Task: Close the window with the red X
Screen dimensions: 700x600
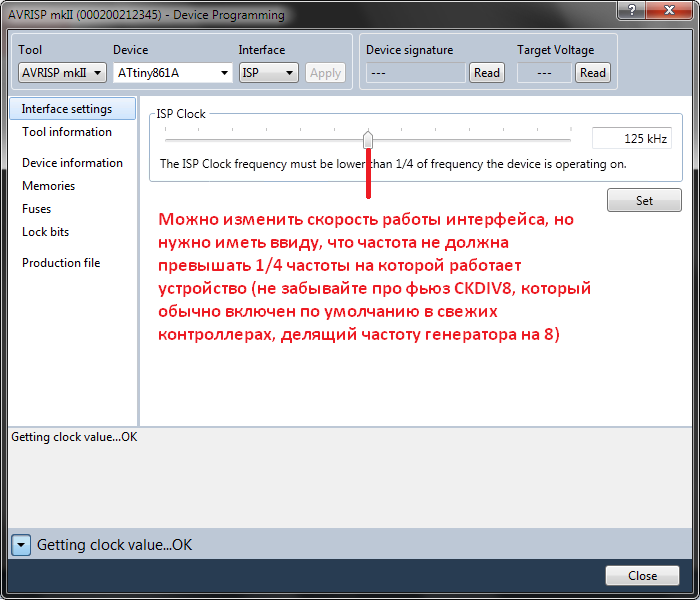Action: [x=670, y=10]
